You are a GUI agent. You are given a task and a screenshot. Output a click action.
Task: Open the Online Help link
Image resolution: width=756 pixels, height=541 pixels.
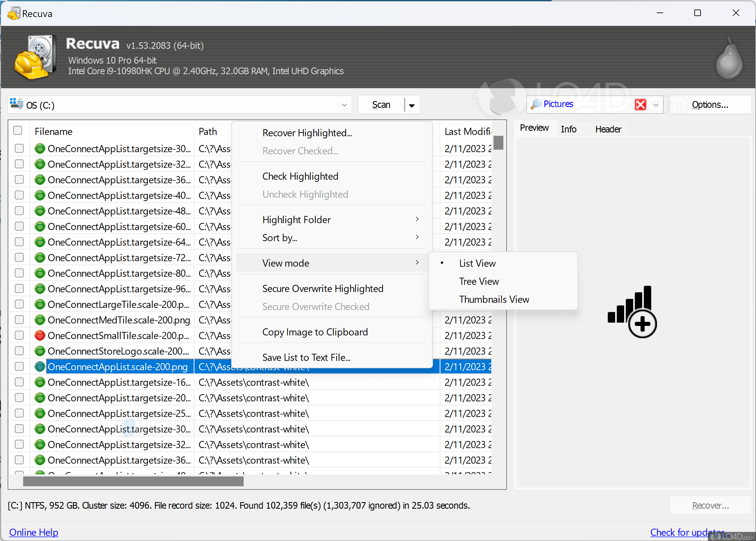pyautogui.click(x=34, y=532)
